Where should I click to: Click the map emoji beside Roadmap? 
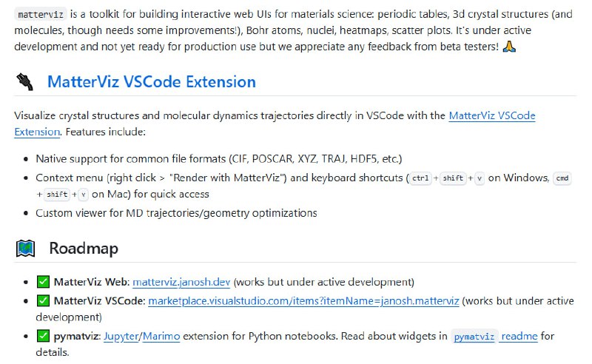tap(25, 249)
